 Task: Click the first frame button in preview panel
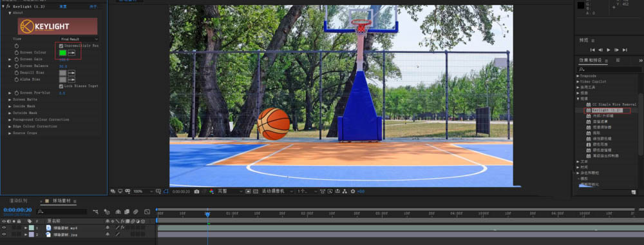tap(592, 50)
